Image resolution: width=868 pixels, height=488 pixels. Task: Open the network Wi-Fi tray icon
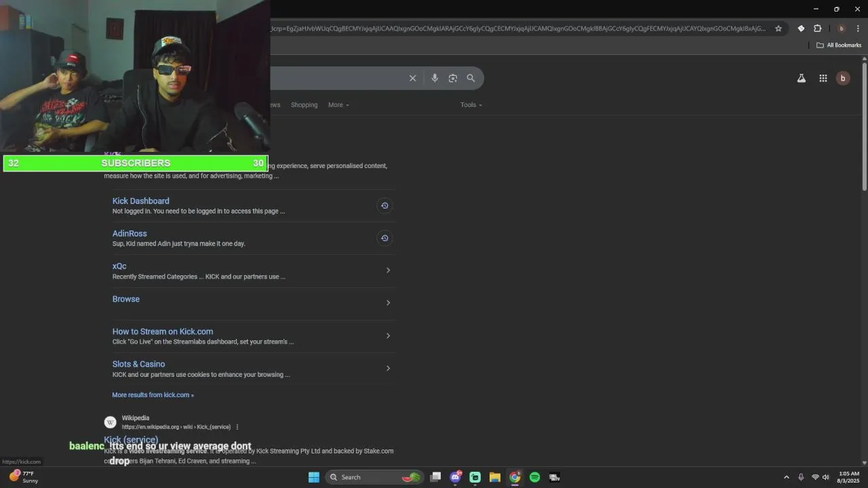(x=815, y=477)
